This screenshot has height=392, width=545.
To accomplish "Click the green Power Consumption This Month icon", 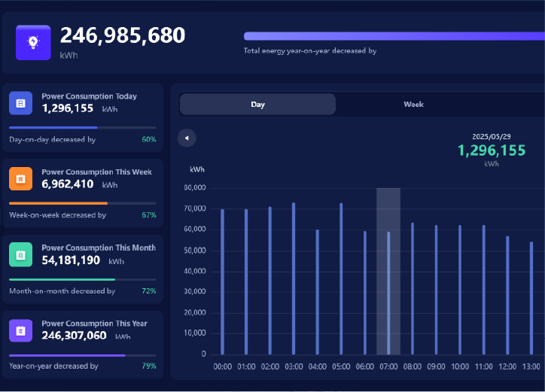I will [20, 255].
